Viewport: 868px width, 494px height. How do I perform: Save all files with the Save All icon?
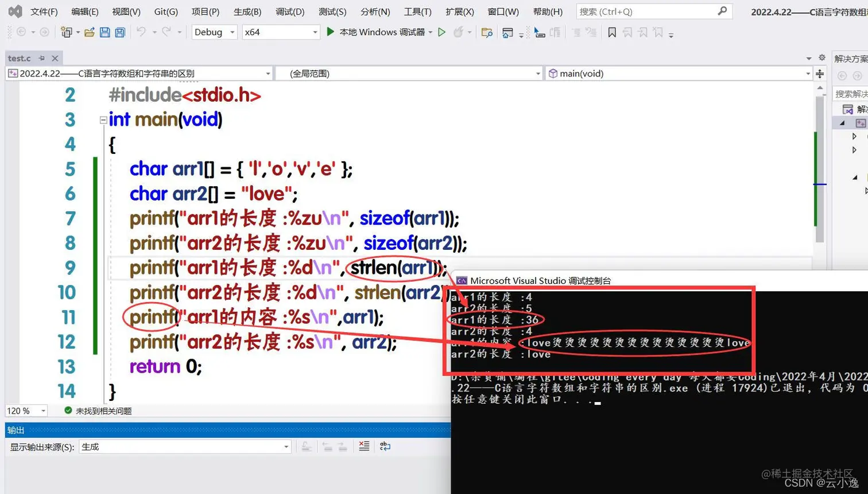point(119,32)
